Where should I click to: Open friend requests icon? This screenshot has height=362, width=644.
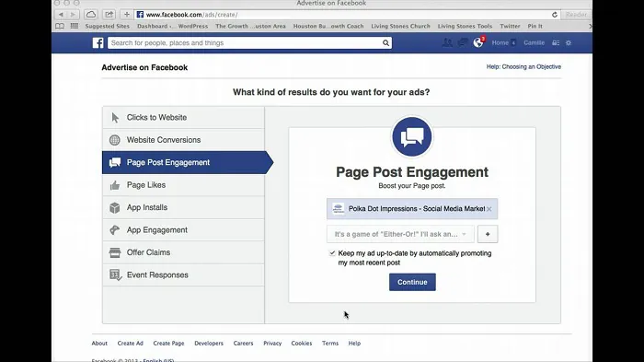447,42
